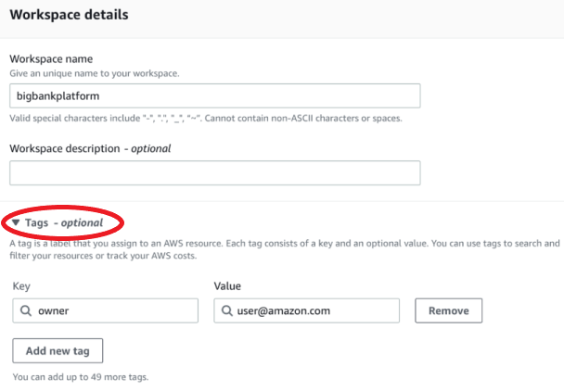Remove the owner tag
This screenshot has width=564, height=392.
(448, 311)
